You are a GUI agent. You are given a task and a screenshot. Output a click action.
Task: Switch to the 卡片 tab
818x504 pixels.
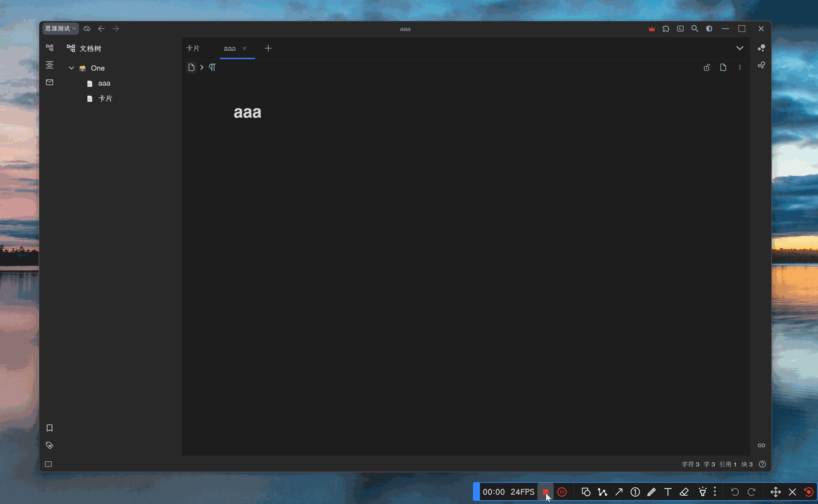(x=193, y=48)
